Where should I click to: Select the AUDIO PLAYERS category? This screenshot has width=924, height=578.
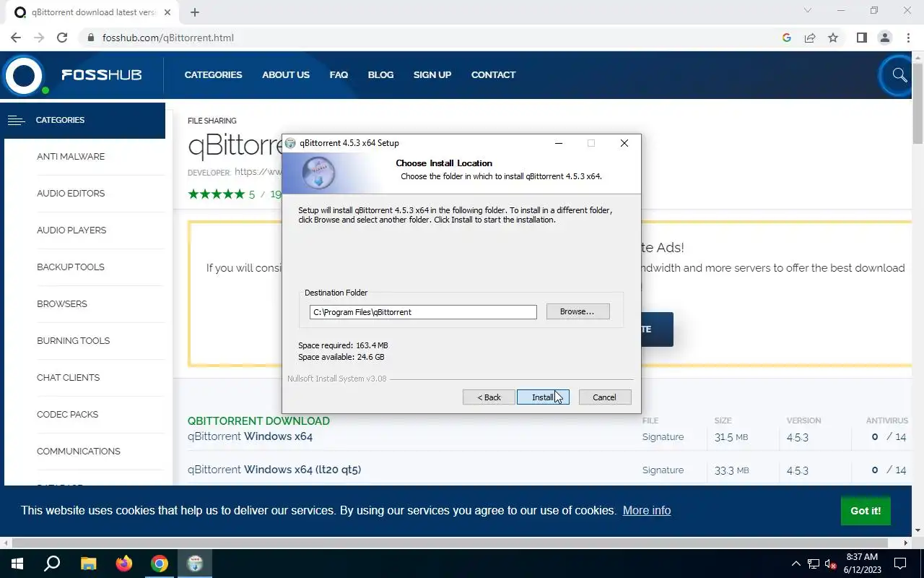71,230
